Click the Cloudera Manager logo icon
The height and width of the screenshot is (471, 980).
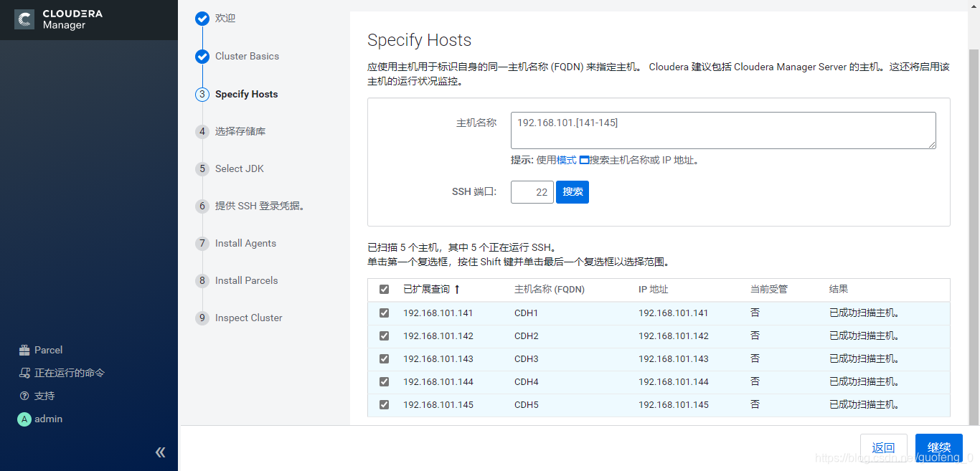24,19
